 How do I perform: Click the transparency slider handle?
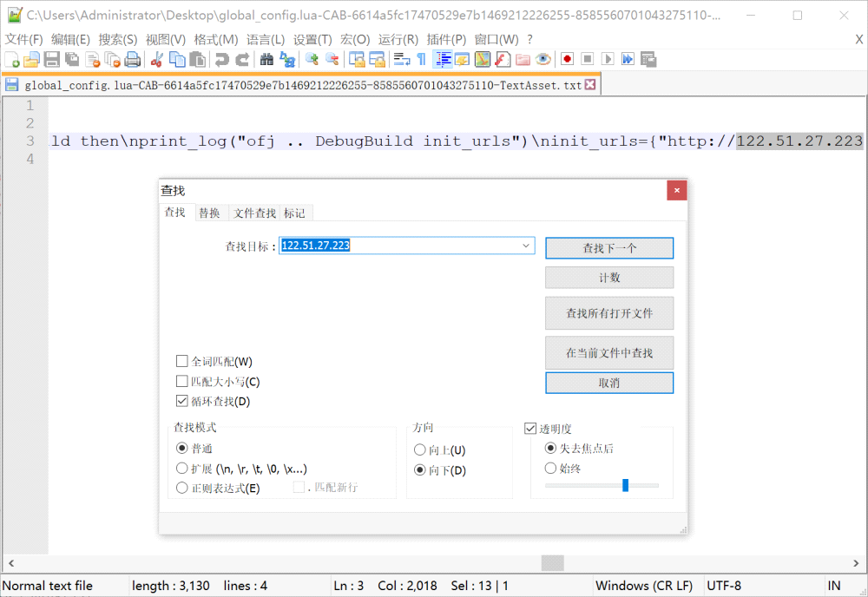click(625, 485)
